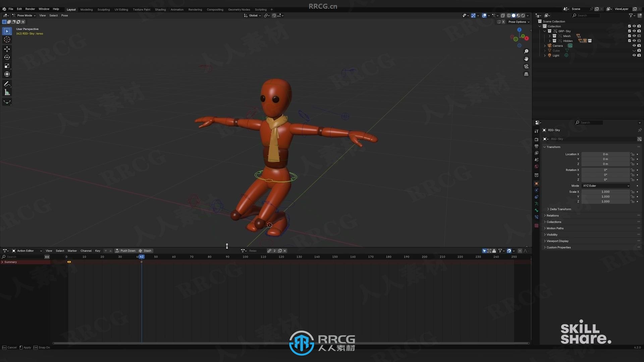Open the Global orientation dropdown
This screenshot has width=644, height=362.
(x=253, y=15)
